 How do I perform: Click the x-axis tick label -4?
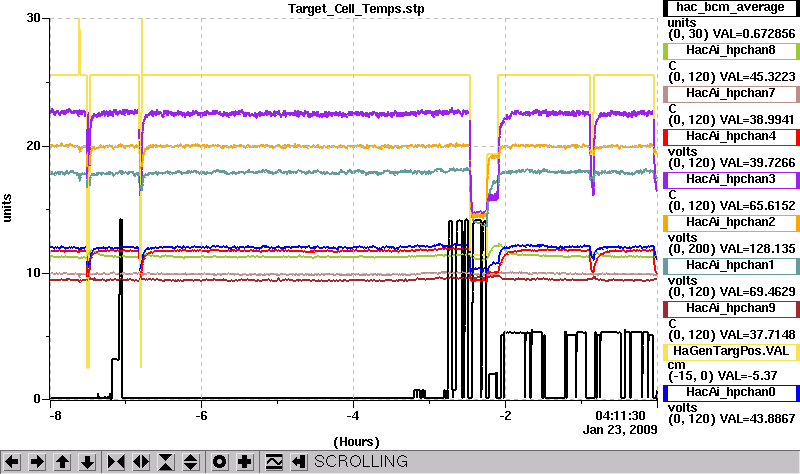click(x=353, y=416)
